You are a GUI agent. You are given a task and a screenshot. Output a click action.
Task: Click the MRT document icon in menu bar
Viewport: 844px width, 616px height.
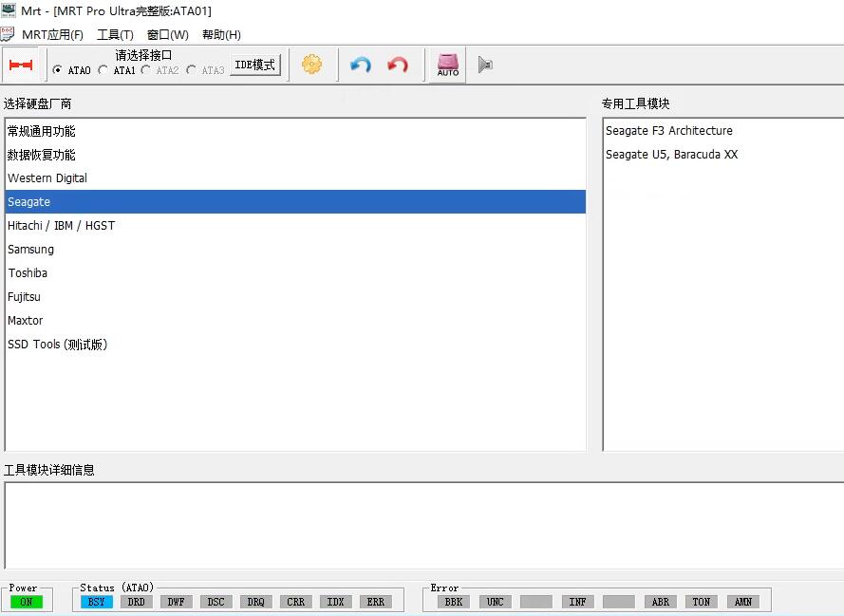tap(8, 34)
